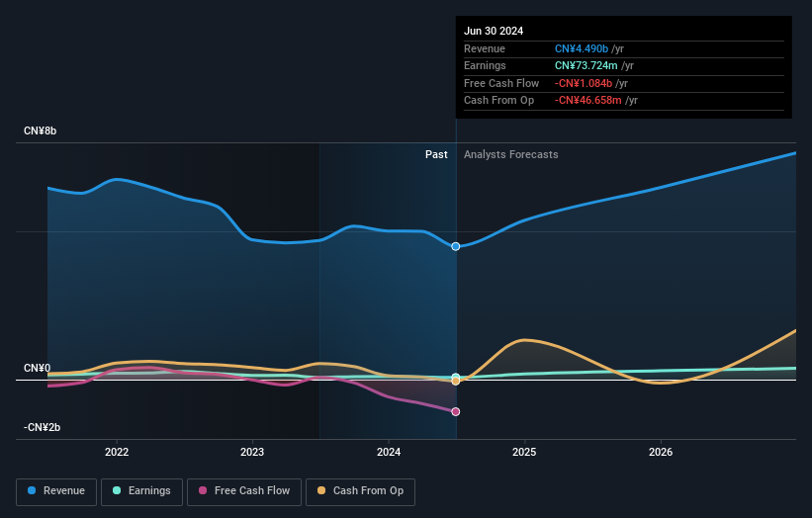
Task: Toggle the Revenue series legend button
Action: [56, 491]
